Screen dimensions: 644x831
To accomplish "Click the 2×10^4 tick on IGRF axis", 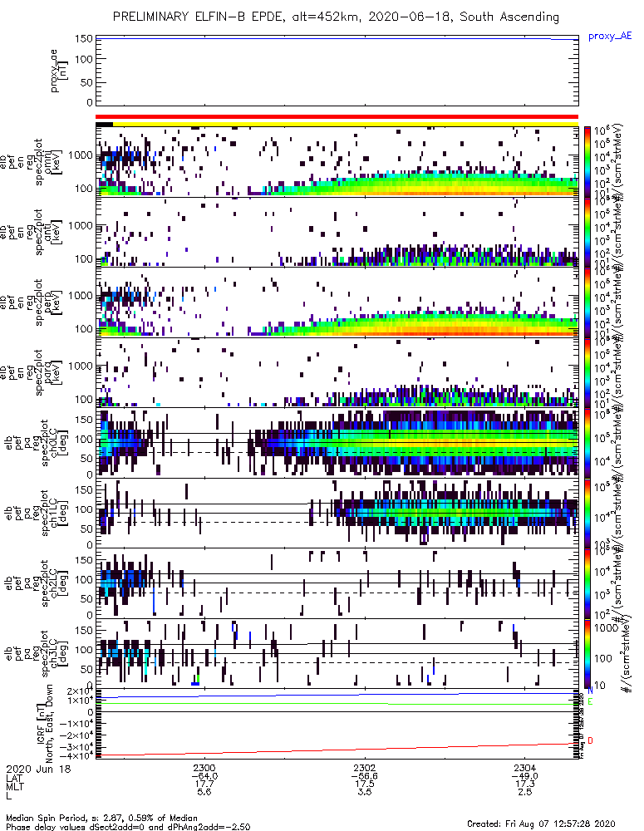I will click(x=80, y=691).
